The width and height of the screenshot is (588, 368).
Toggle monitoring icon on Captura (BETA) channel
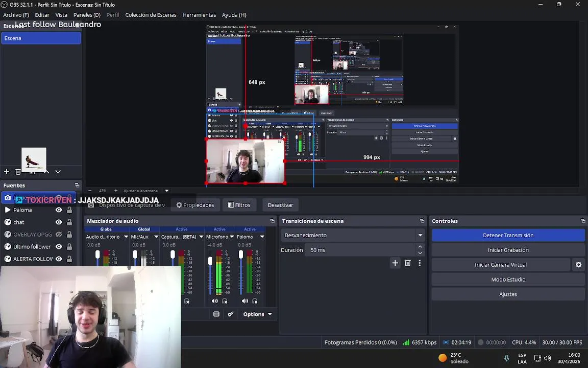click(187, 301)
